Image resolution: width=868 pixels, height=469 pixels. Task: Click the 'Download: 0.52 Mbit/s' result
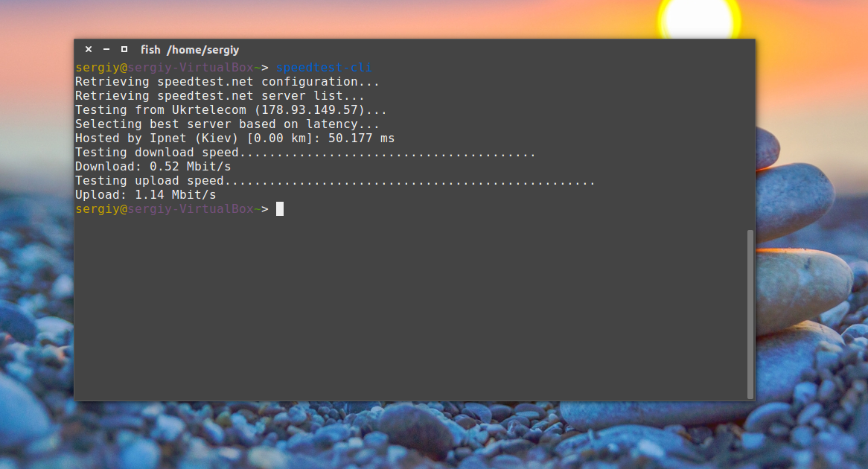click(153, 167)
